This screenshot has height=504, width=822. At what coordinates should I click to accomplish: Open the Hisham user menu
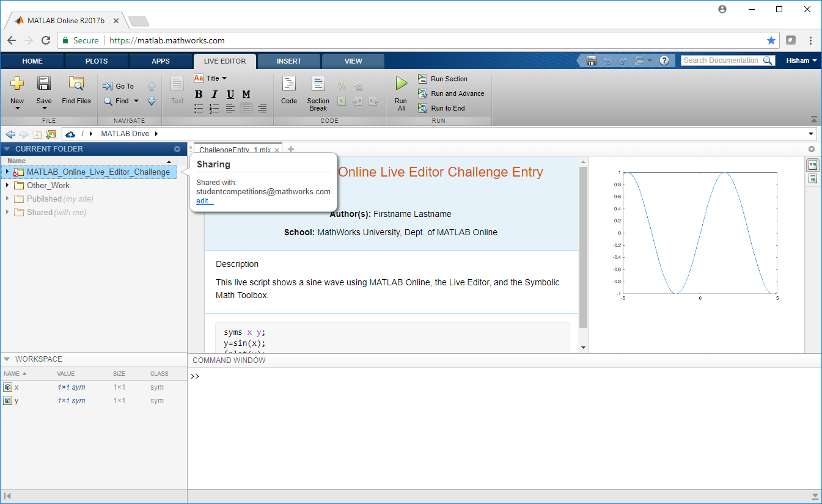(801, 60)
